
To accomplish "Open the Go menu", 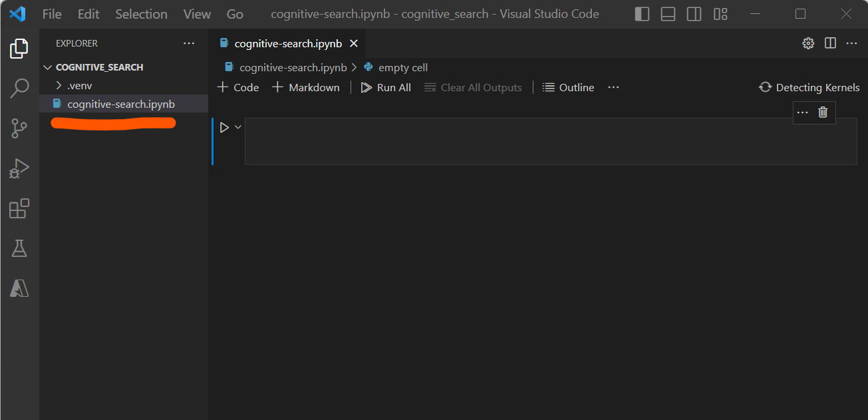I will (x=235, y=14).
